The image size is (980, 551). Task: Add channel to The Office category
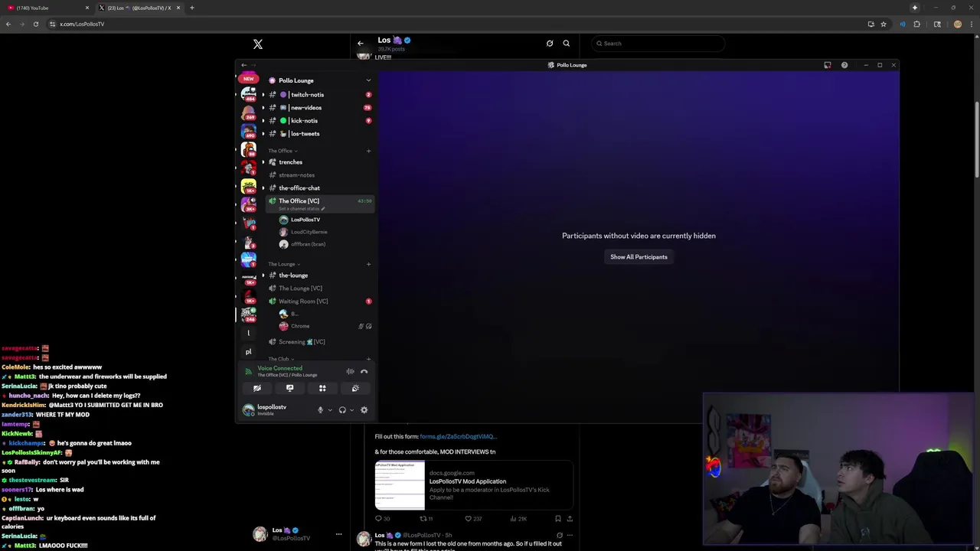[x=368, y=151]
